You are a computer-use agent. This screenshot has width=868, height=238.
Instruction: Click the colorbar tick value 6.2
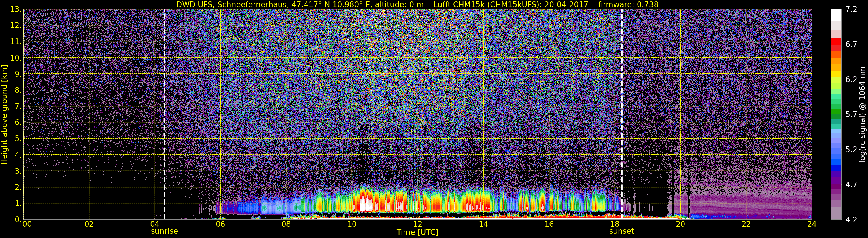851,79
